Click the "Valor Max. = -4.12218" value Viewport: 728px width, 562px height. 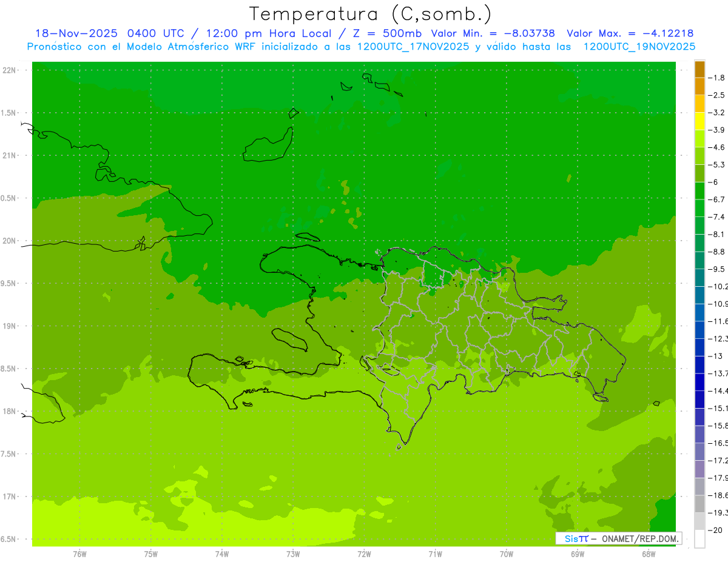pos(630,33)
